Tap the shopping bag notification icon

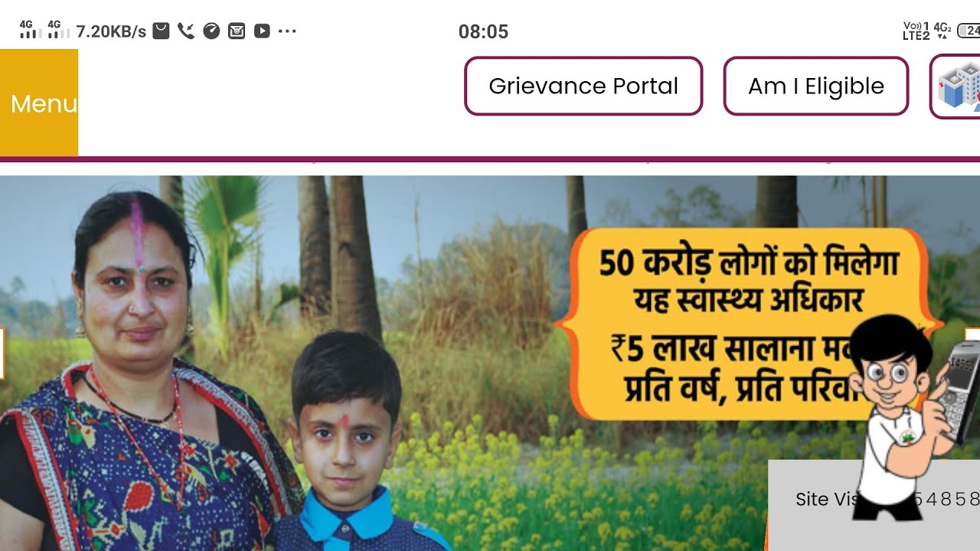coord(161,31)
